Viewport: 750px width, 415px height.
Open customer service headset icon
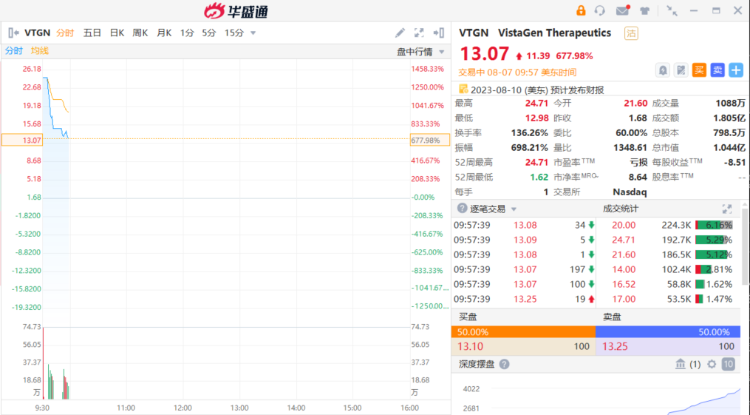pyautogui.click(x=600, y=11)
